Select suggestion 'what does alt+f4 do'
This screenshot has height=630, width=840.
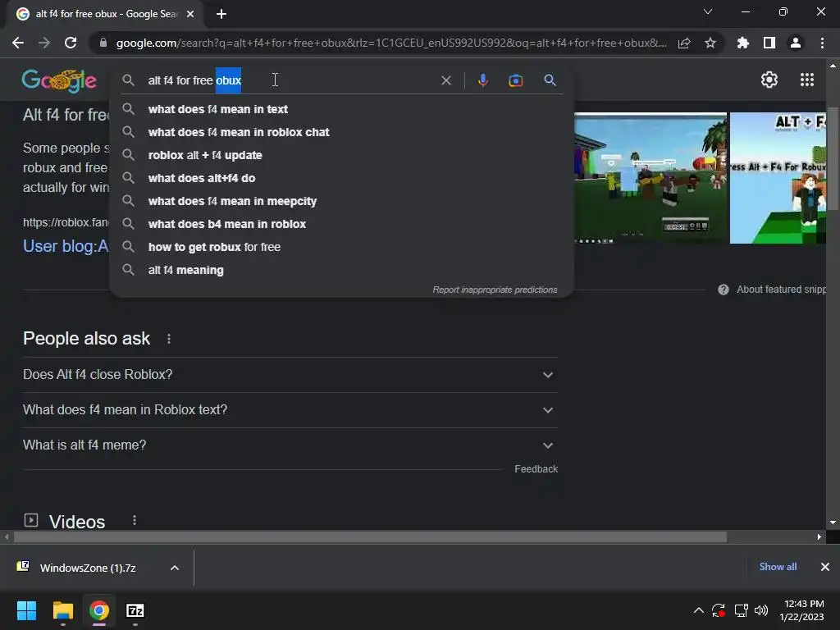(341, 178)
